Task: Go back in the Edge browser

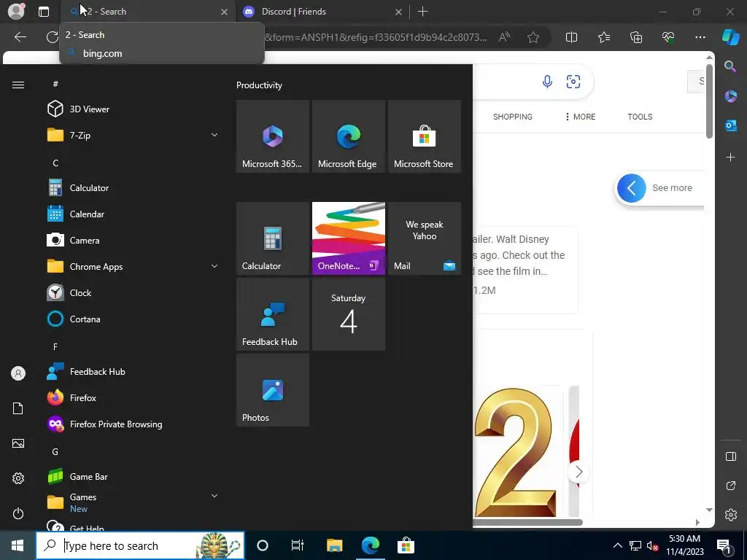Action: 20,37
